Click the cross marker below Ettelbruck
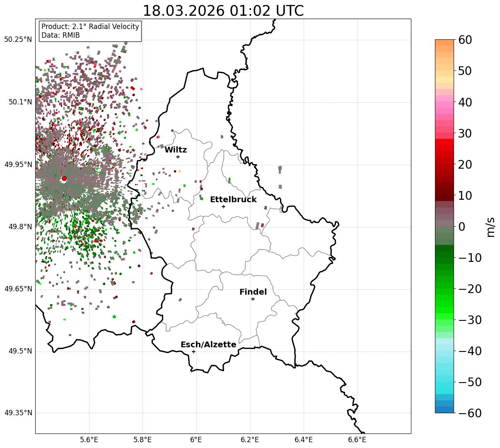This screenshot has height=448, width=500. 223,206
